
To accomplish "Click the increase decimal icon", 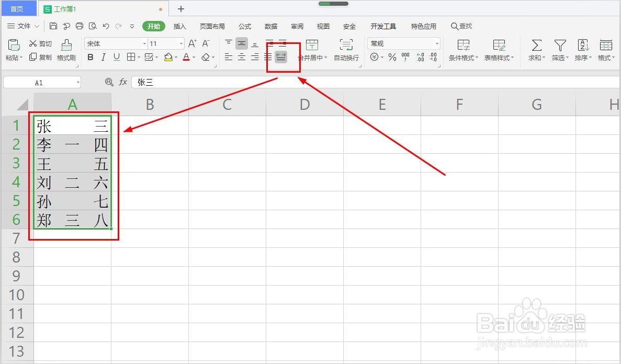I will click(419, 58).
